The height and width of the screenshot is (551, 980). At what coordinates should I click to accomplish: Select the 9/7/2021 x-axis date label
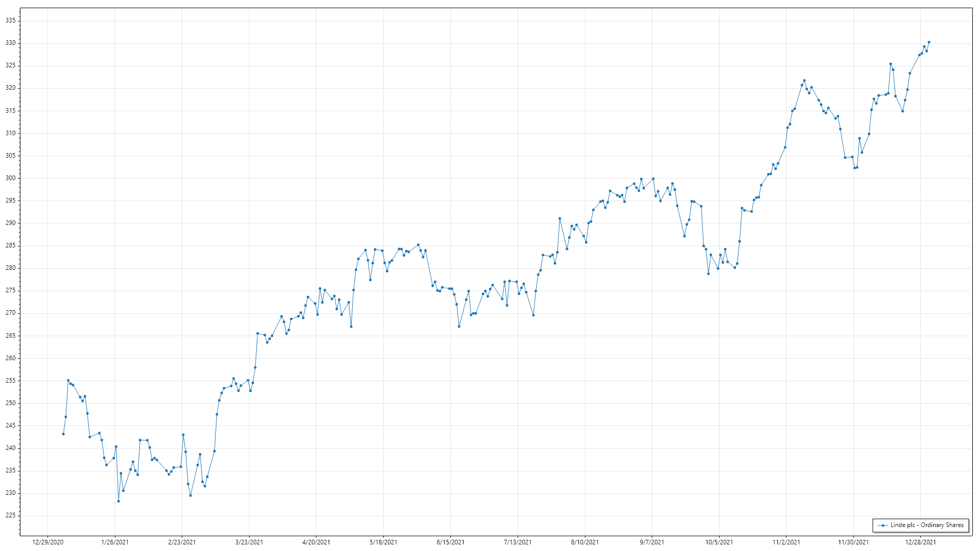[652, 542]
